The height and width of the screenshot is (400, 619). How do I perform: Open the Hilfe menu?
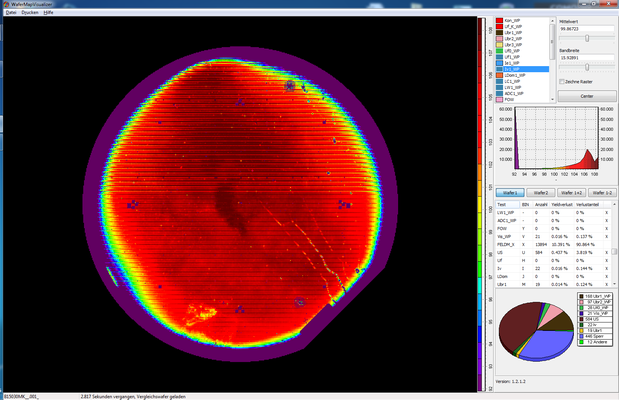48,12
